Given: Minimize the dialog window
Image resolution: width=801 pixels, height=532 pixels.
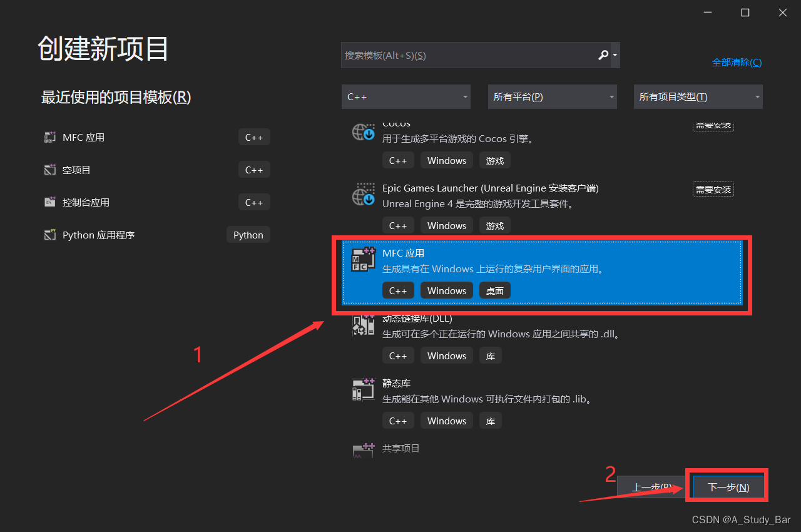Looking at the screenshot, I should [707, 13].
